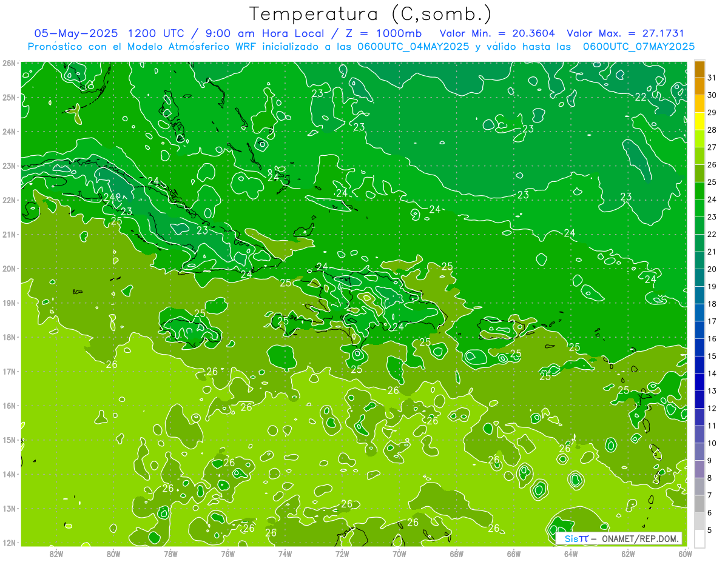
Task: Click the 15N latitude axis label
Action: coord(9,440)
